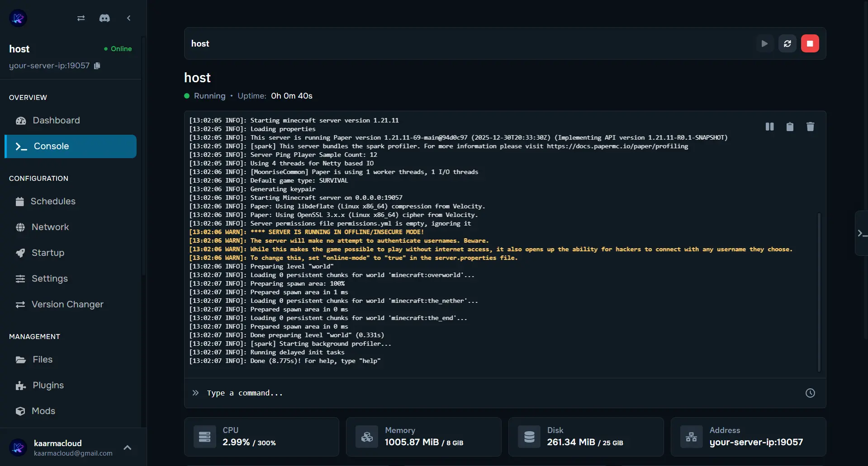868x466 pixels.
Task: Open command history clock icon
Action: point(810,393)
